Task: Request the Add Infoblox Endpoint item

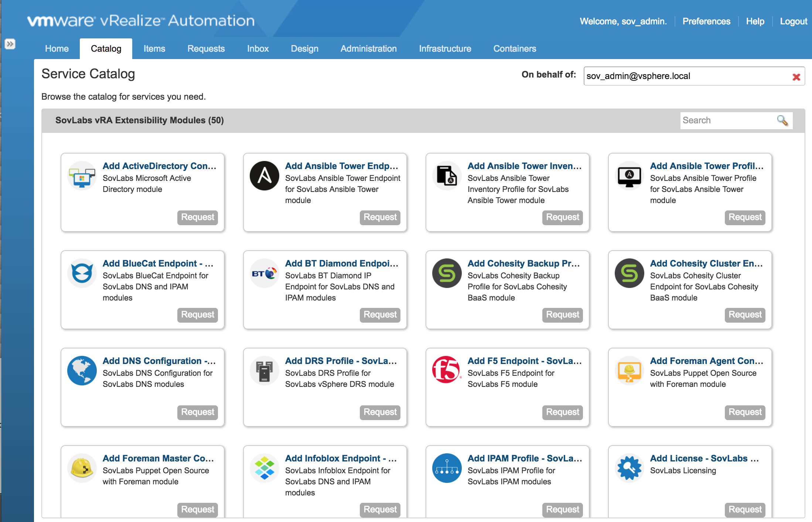Action: coord(380,510)
